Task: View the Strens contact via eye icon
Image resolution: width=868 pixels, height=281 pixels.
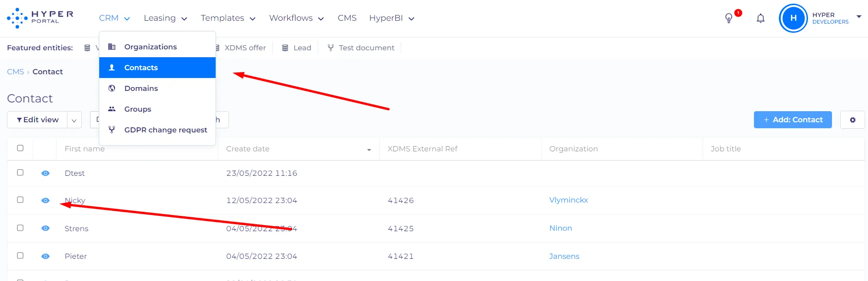Action: pyautogui.click(x=45, y=228)
